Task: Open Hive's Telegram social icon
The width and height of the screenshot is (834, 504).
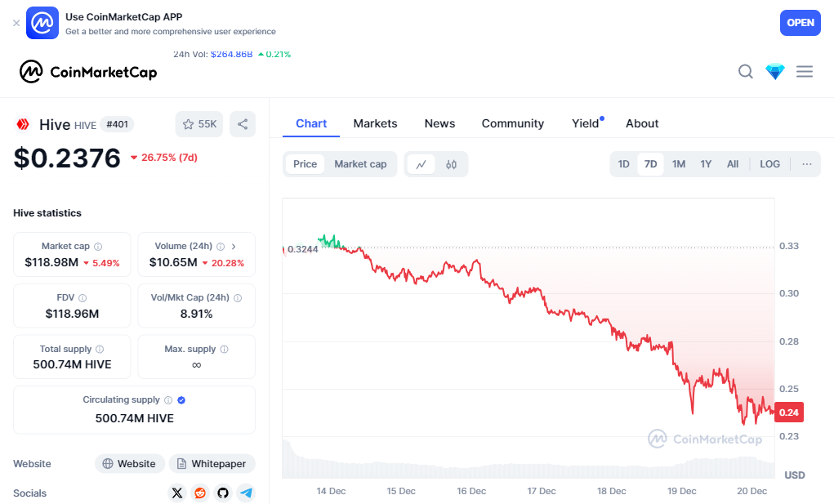Action: pyautogui.click(x=246, y=493)
